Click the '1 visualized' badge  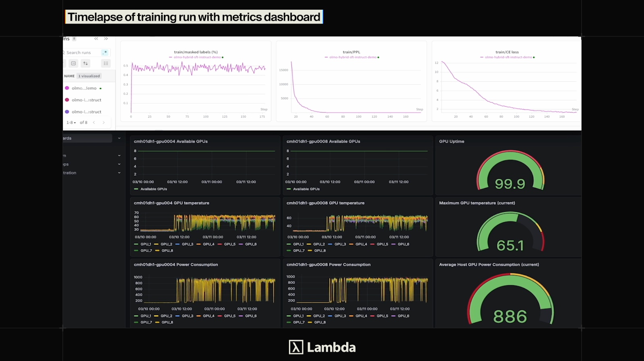89,76
